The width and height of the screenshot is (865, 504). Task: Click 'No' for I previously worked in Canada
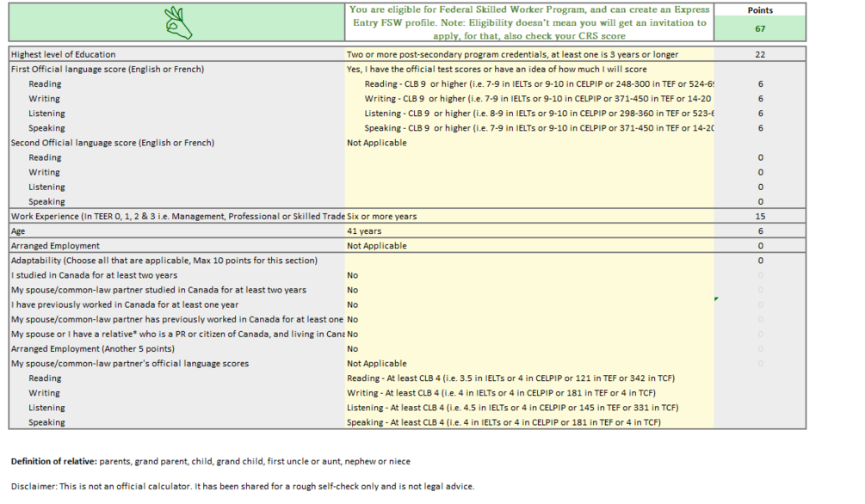(529, 304)
